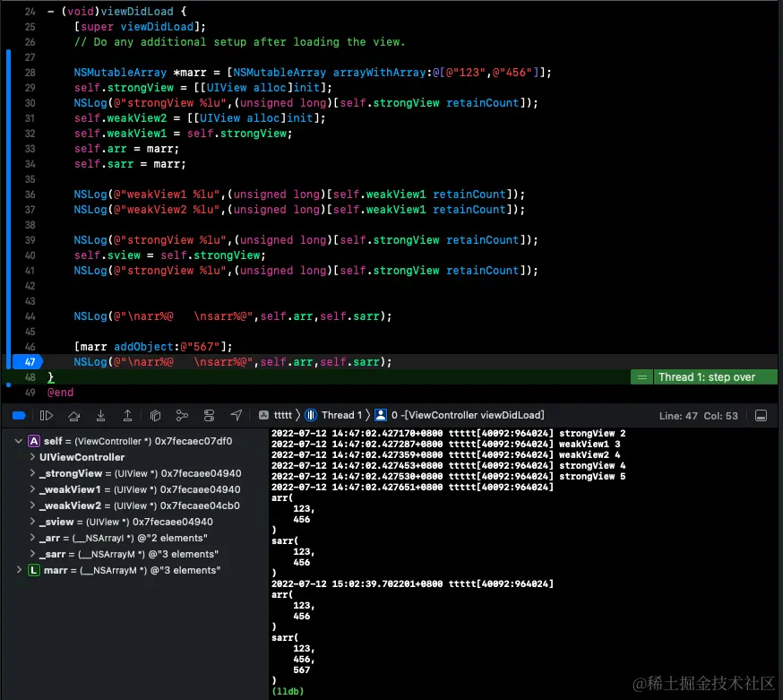This screenshot has height=700, width=783.
Task: Click the Simulate Location arrow icon
Action: [x=237, y=415]
